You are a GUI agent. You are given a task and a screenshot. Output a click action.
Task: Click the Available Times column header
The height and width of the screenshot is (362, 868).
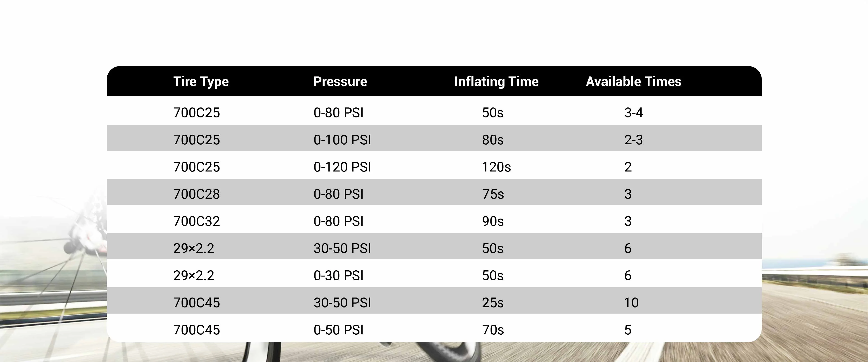click(633, 82)
